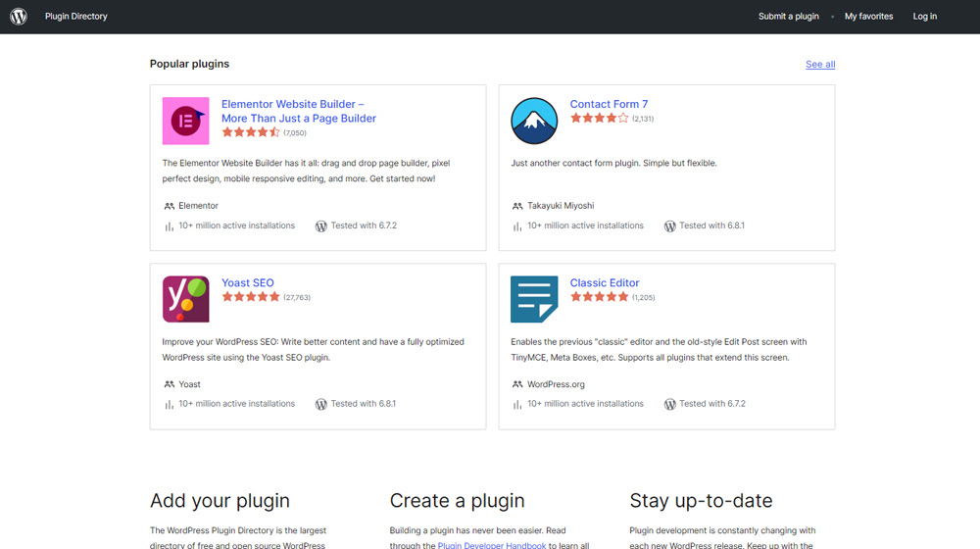Click the WordPress logo in header
Screen dimensions: 980x549
click(19, 17)
